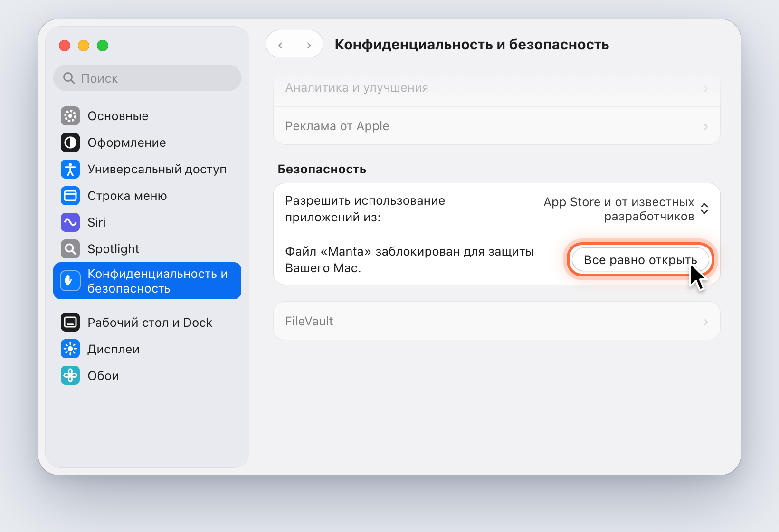Click the General gear icon (Основные)
The height and width of the screenshot is (532, 779).
[x=70, y=116]
